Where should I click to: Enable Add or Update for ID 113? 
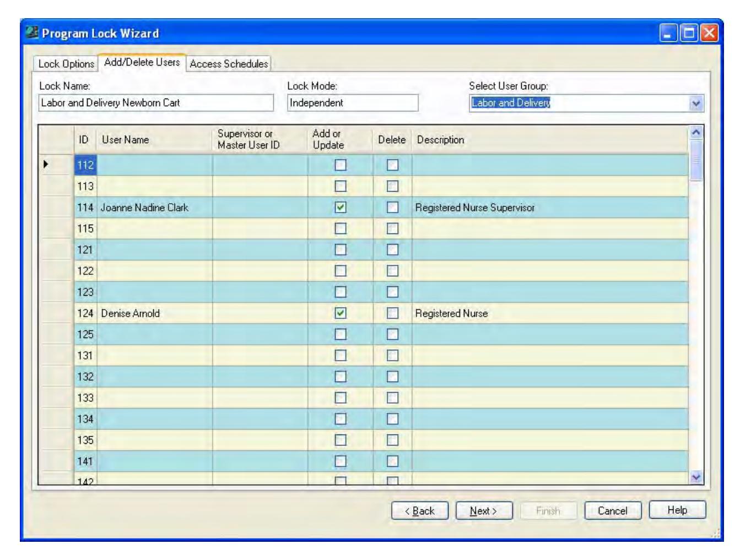tap(341, 186)
